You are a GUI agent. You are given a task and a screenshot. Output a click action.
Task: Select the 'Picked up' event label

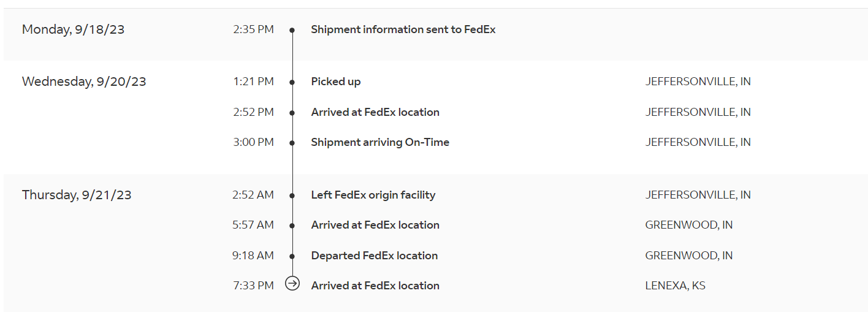[x=336, y=82]
